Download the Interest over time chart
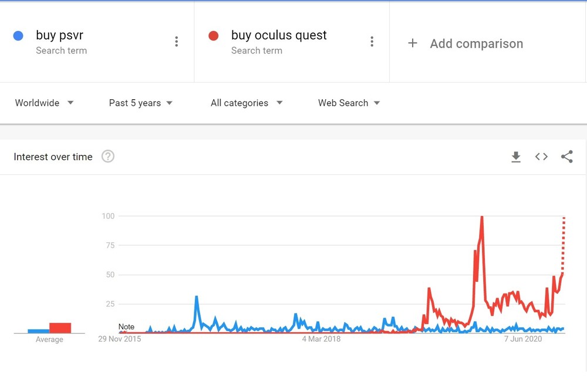The height and width of the screenshot is (392, 587). click(516, 157)
